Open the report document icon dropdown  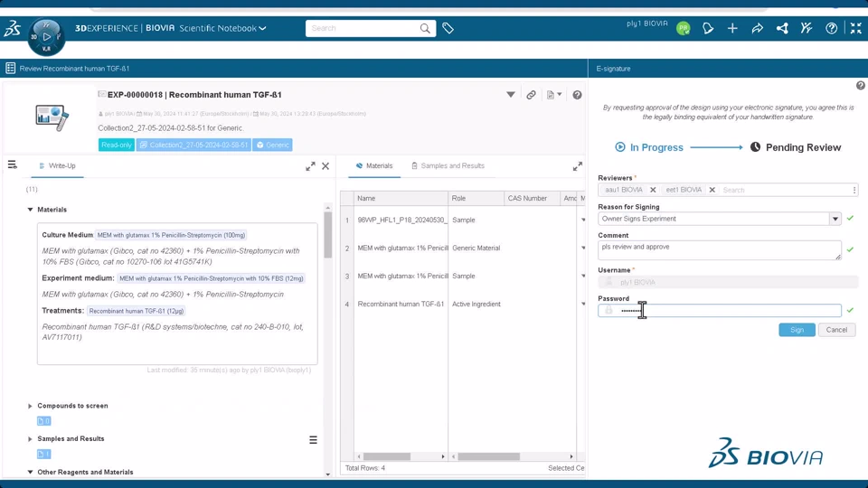tap(554, 95)
